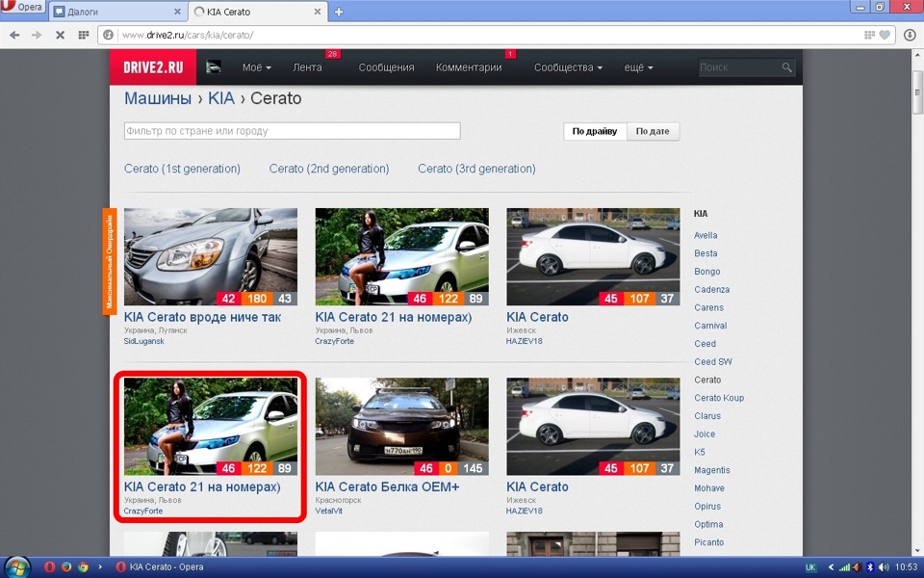Screen dimensions: 924x578
Task: Open KIA Cerato Белка OEM+ thumbnail
Action: [x=402, y=427]
